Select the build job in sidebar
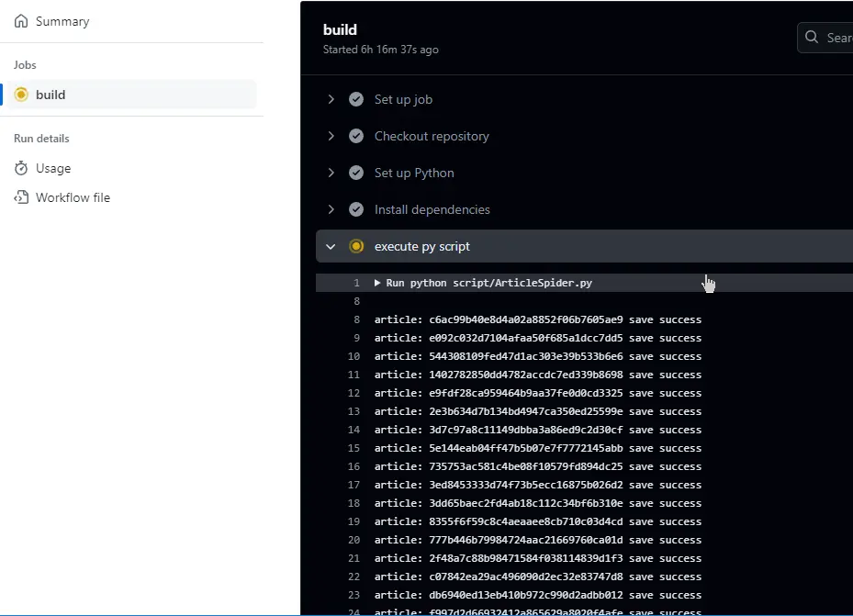 [131, 95]
